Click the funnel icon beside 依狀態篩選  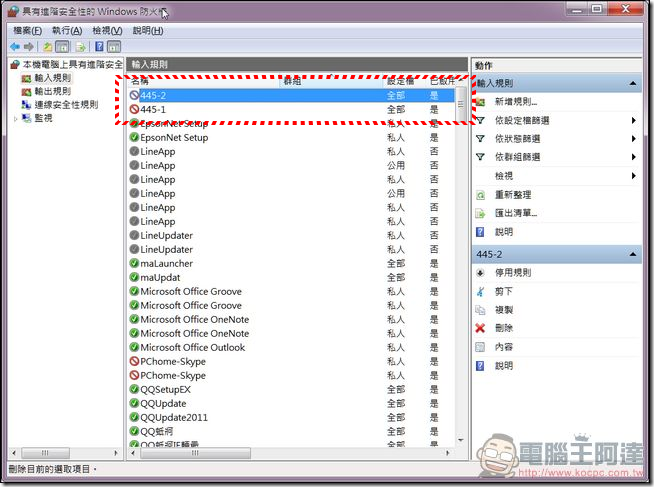480,139
